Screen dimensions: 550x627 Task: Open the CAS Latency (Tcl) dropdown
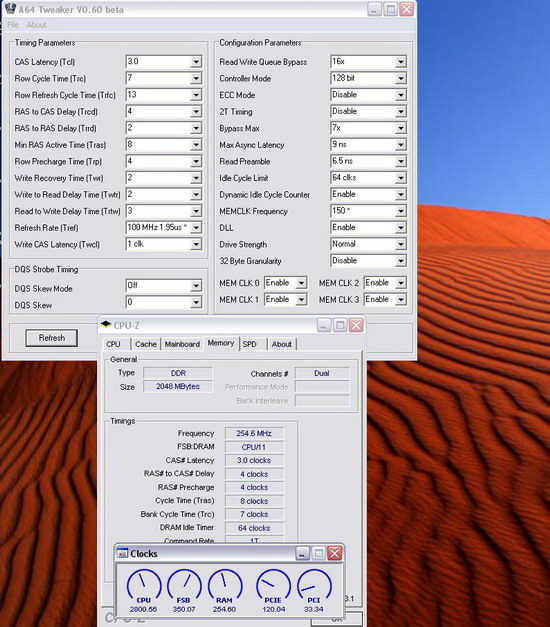pos(196,62)
